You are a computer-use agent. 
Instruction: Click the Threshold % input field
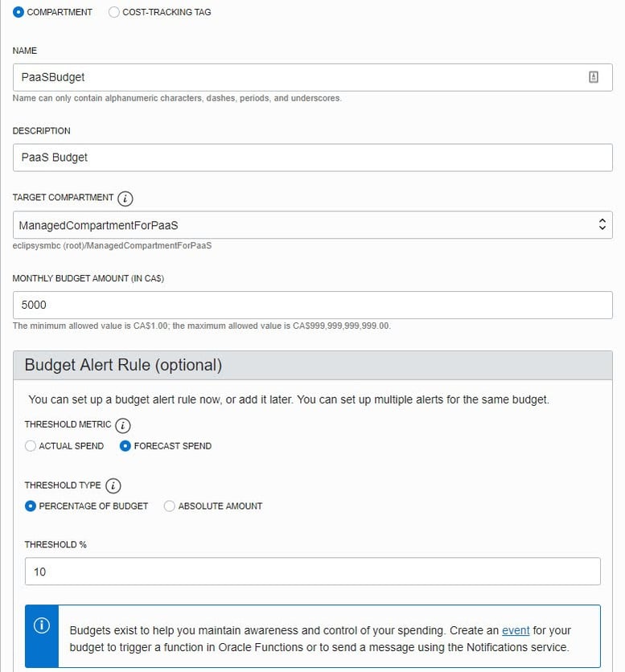pyautogui.click(x=312, y=572)
